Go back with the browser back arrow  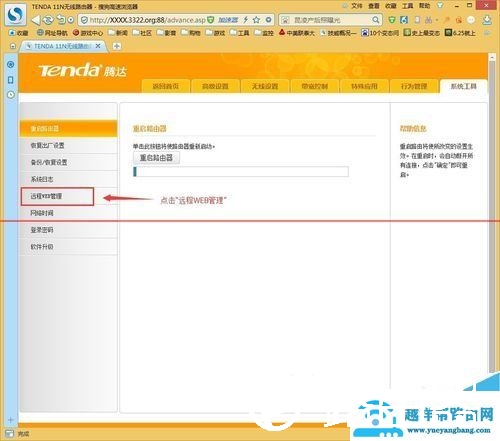[36, 20]
